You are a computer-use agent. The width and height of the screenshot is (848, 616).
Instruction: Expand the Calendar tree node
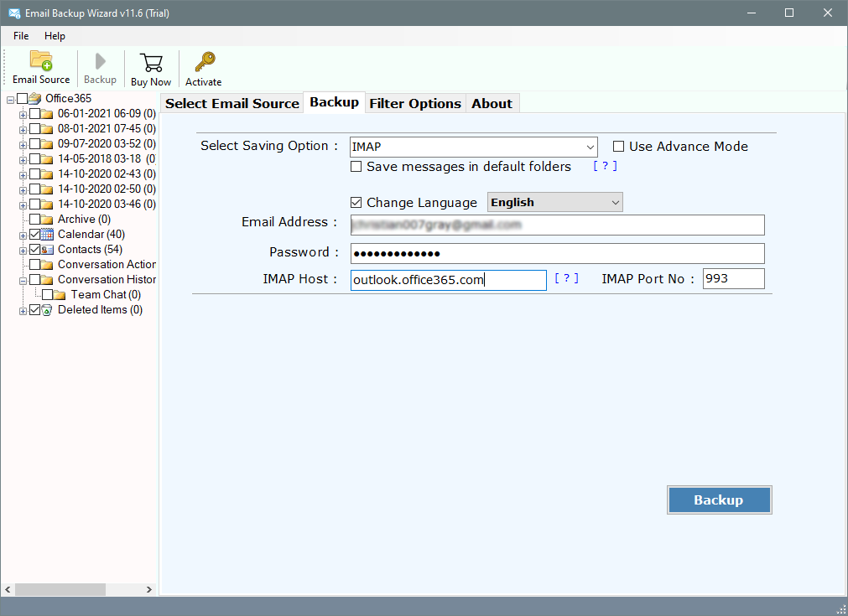point(23,236)
